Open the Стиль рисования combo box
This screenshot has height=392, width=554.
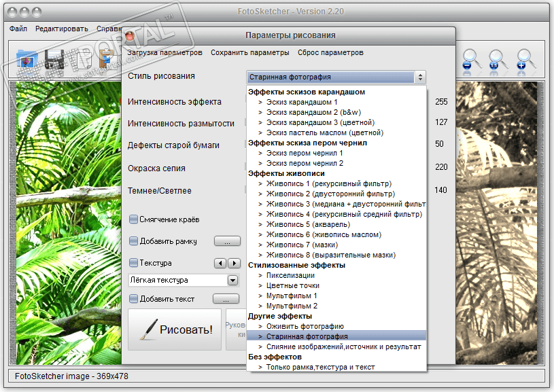336,77
